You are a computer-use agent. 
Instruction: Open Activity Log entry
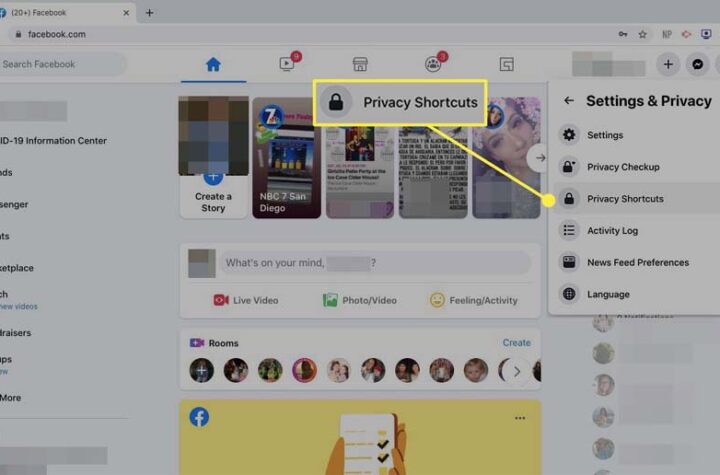pyautogui.click(x=612, y=231)
